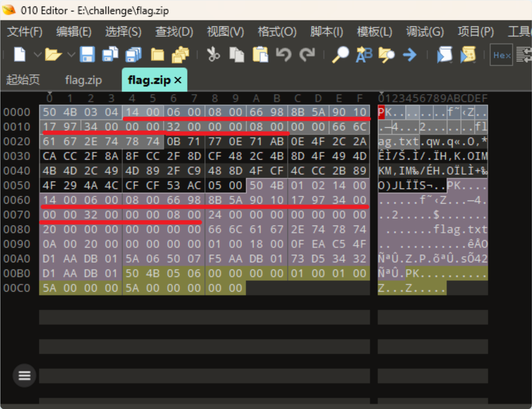Expand the New file dropdown arrow
The image size is (532, 409).
coord(37,54)
